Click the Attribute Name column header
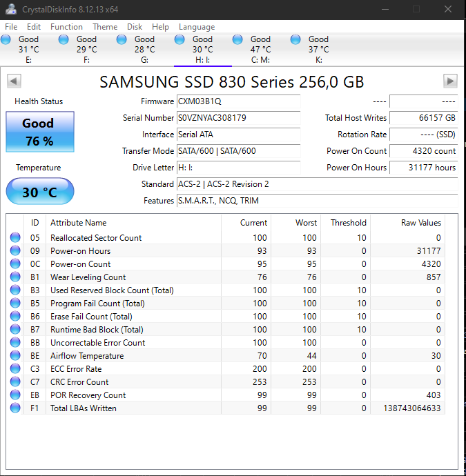Screen dimensions: 466x476 (x=134, y=223)
